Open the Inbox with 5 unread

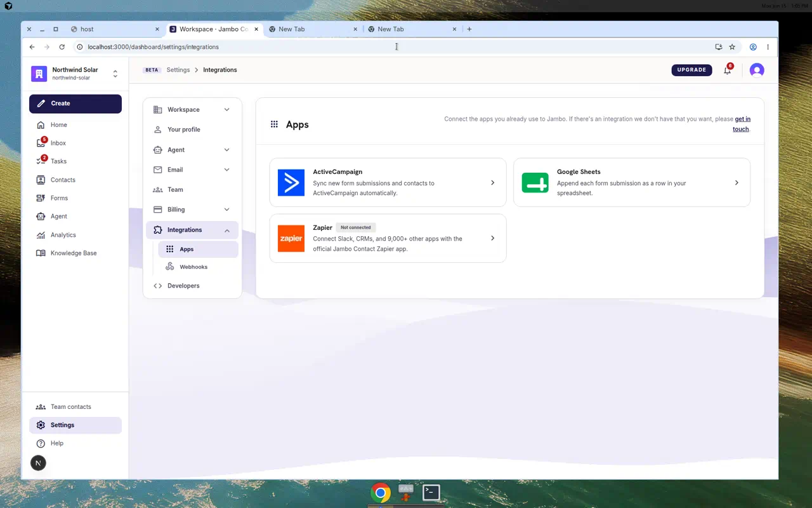point(75,144)
